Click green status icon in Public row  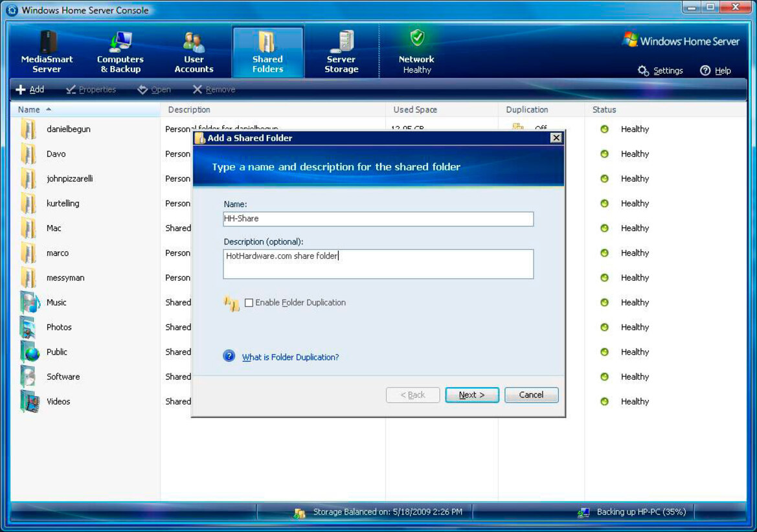tap(604, 352)
